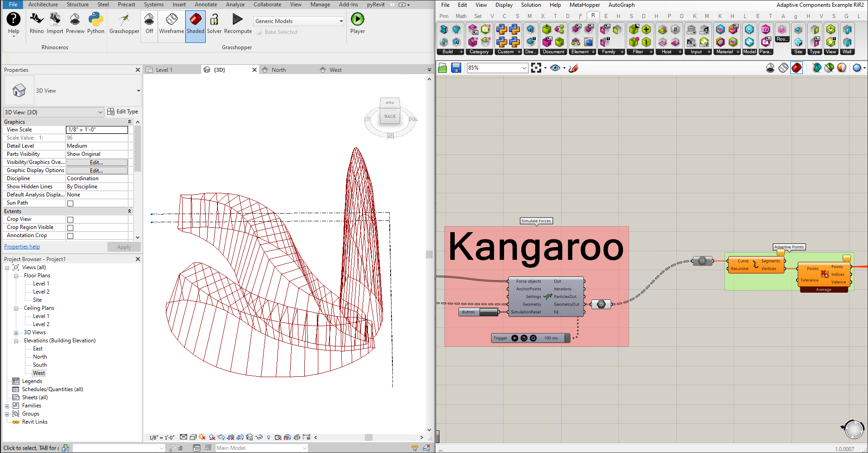Launch the Grasshopper Player

357,23
